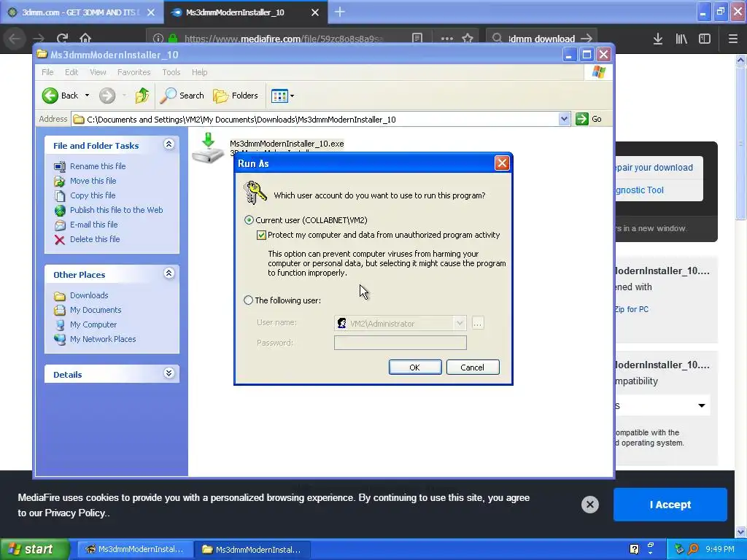Click OK in Run As dialog
Viewport: 747px width, 560px height.
tap(415, 367)
